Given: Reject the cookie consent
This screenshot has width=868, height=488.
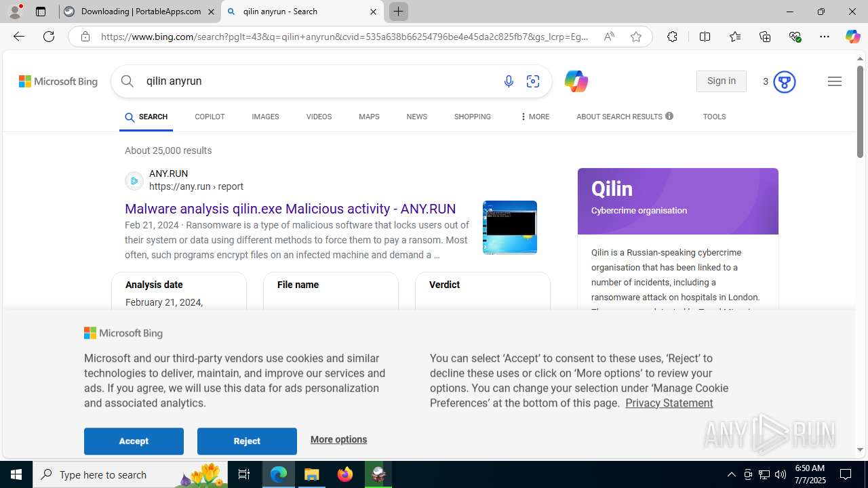Looking at the screenshot, I should 247,441.
